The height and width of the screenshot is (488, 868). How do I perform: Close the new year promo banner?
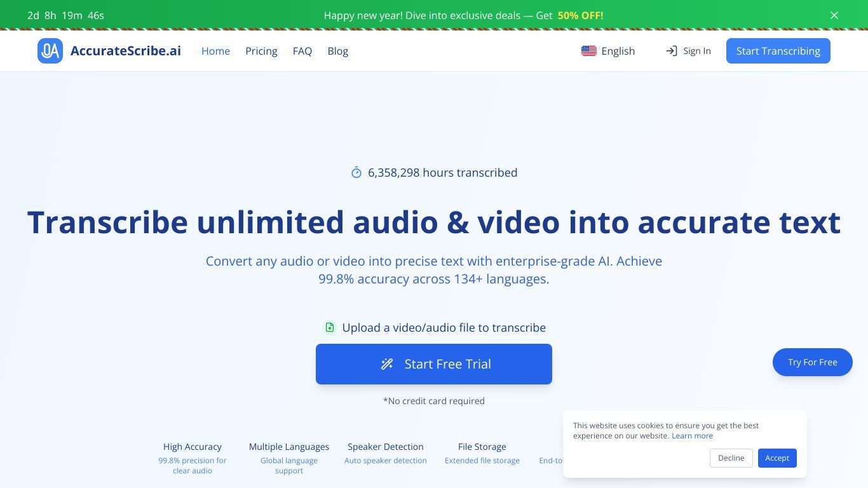(834, 15)
